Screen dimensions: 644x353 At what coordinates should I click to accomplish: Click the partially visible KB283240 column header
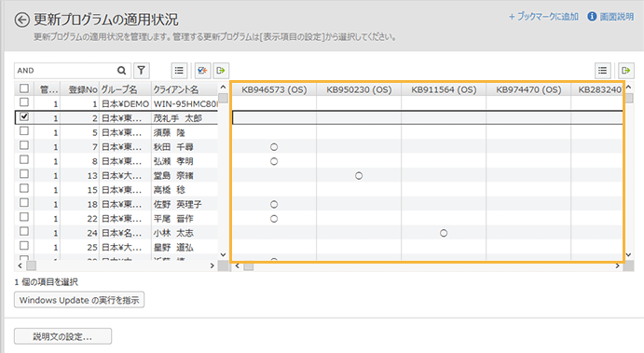click(x=597, y=89)
